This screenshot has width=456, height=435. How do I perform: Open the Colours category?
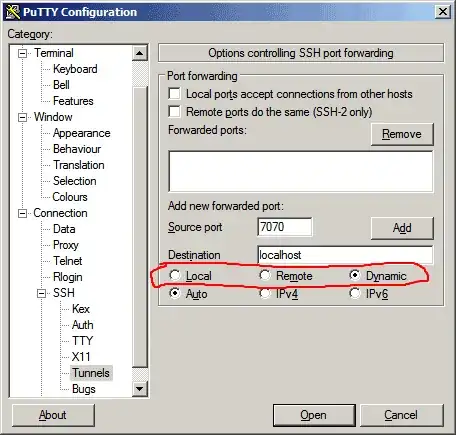pyautogui.click(x=70, y=197)
